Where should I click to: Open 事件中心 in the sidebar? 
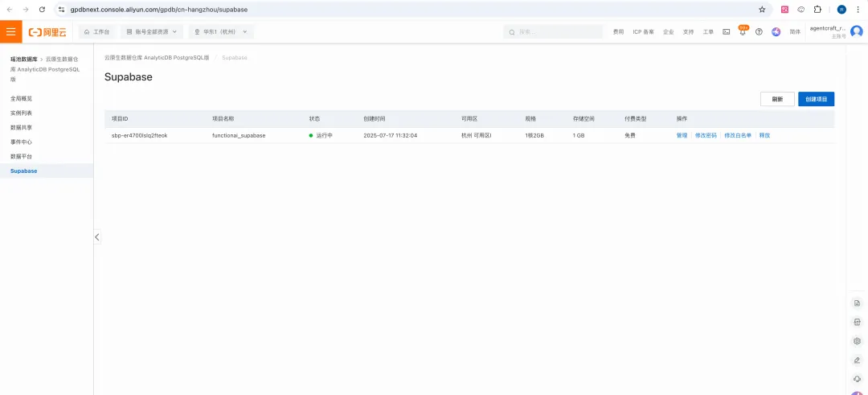pyautogui.click(x=21, y=142)
